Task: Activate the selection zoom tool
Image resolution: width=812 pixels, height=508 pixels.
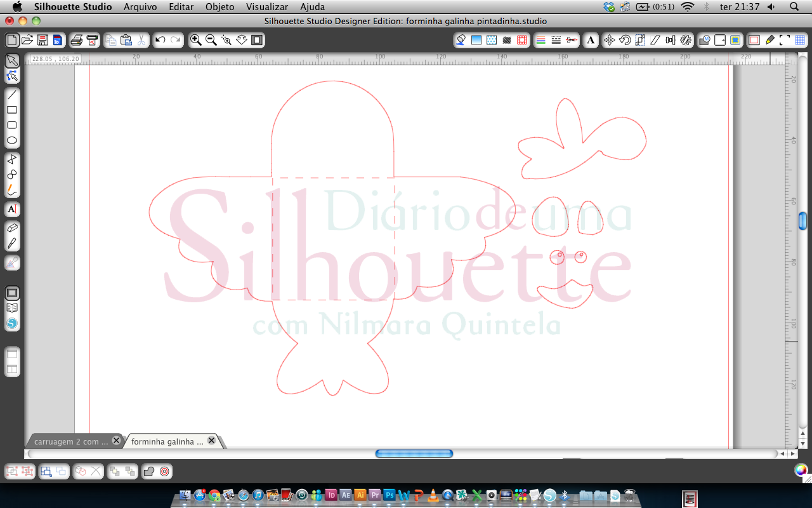Action: click(226, 40)
